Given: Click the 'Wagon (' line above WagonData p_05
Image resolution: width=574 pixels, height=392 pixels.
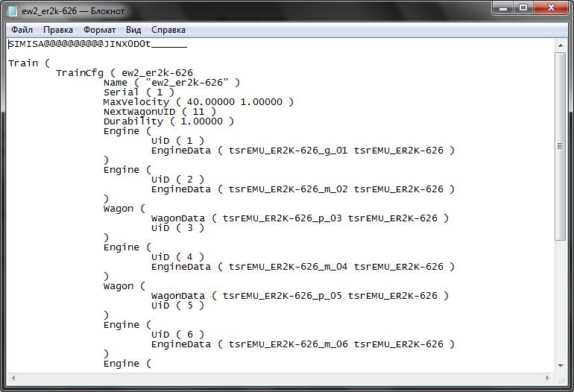Looking at the screenshot, I should (x=124, y=286).
